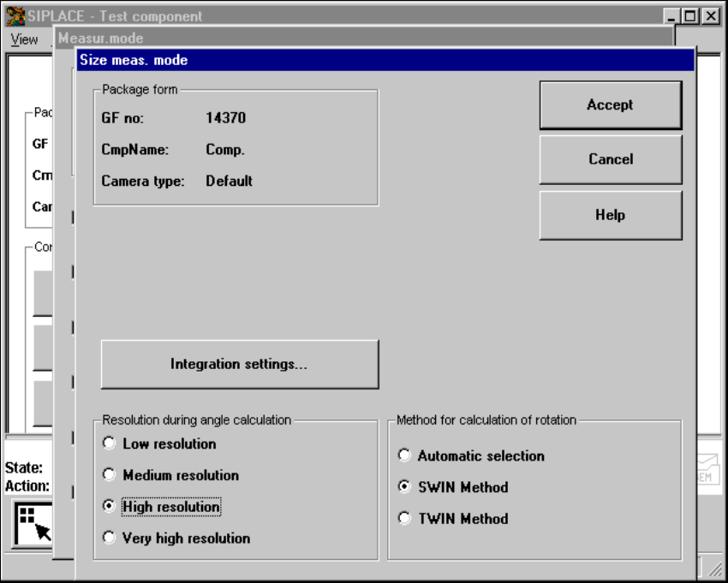Click the resize grip of SIPLACE window

click(714, 568)
